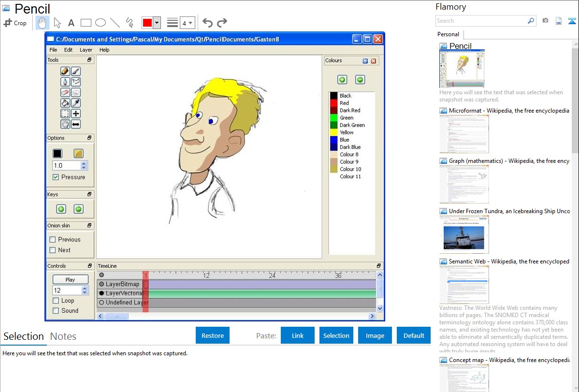Toggle visibility of LayerBitmap layer
This screenshot has width=579, height=392.
(x=101, y=284)
